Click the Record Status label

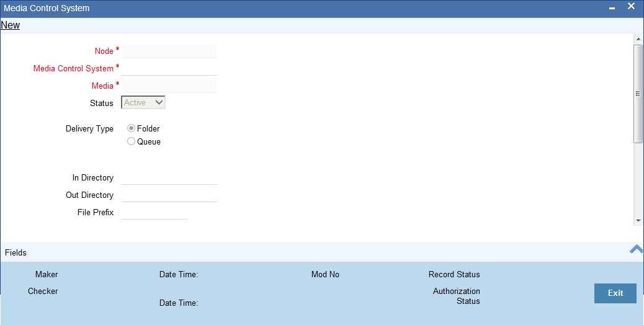point(454,274)
